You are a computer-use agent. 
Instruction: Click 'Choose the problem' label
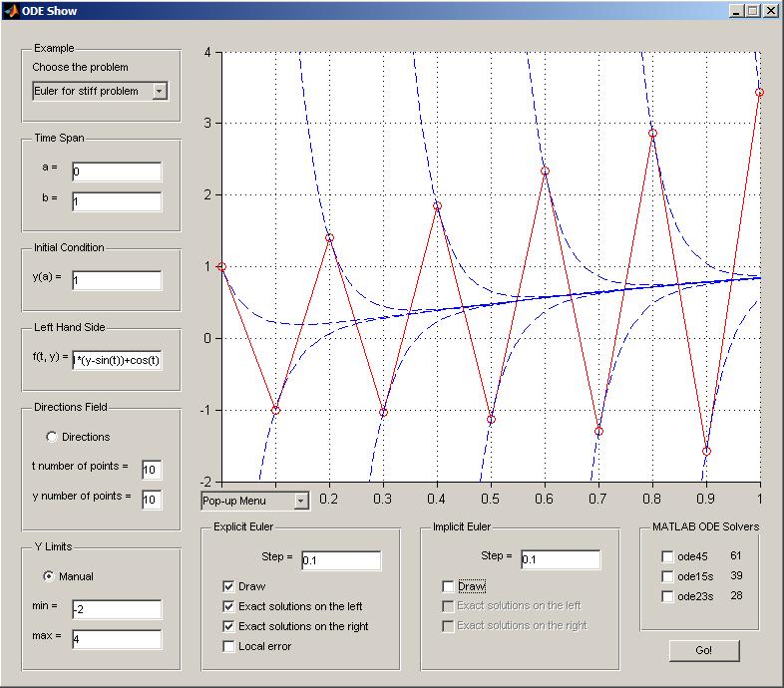point(80,67)
